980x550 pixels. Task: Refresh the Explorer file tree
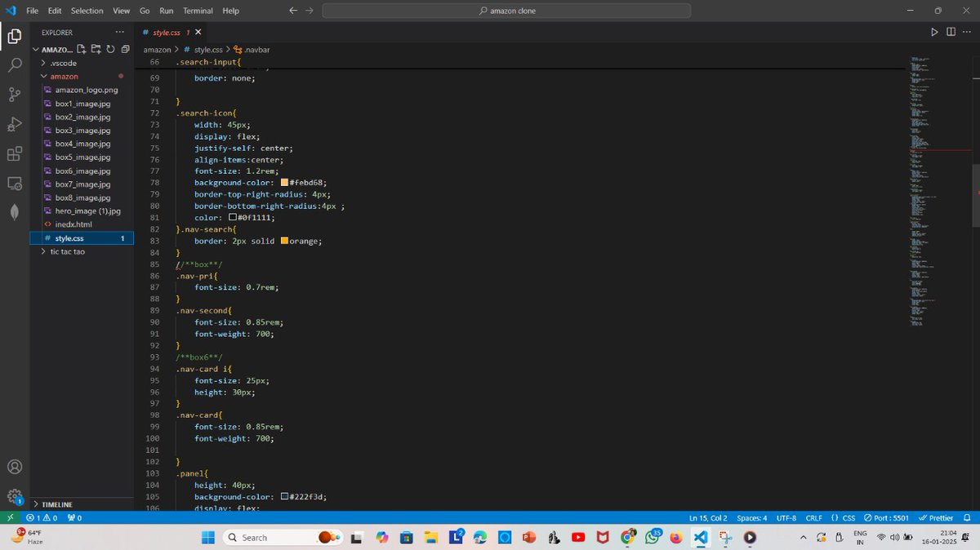[x=110, y=49]
